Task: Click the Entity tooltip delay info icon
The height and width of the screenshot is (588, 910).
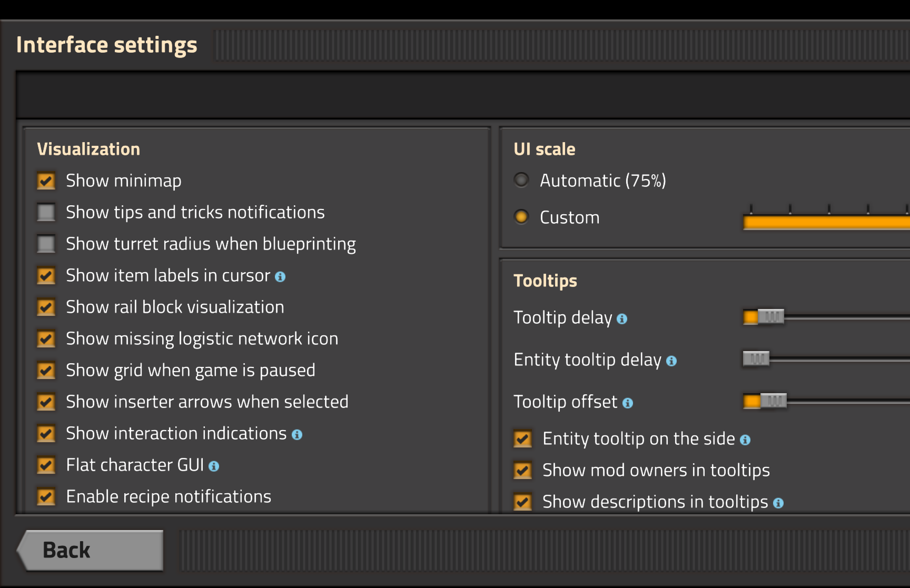Action: tap(671, 361)
